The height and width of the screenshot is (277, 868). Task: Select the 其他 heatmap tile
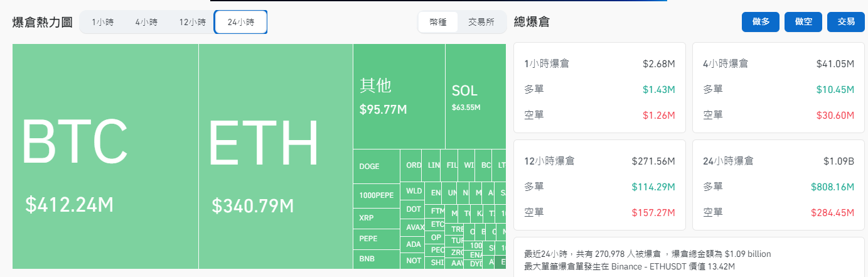point(399,96)
